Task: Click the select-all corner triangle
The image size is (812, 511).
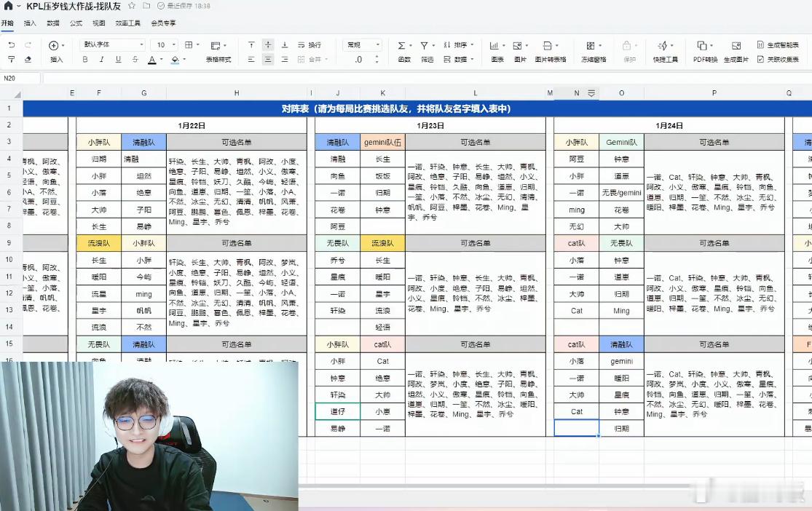Action: point(17,94)
